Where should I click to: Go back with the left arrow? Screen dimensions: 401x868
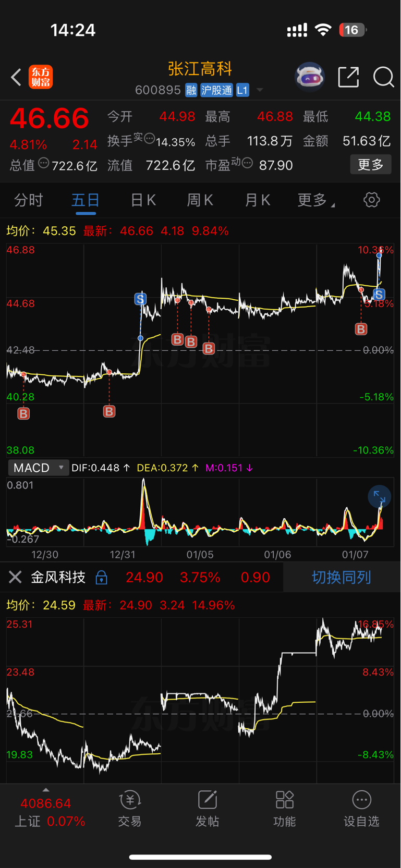coord(16,77)
